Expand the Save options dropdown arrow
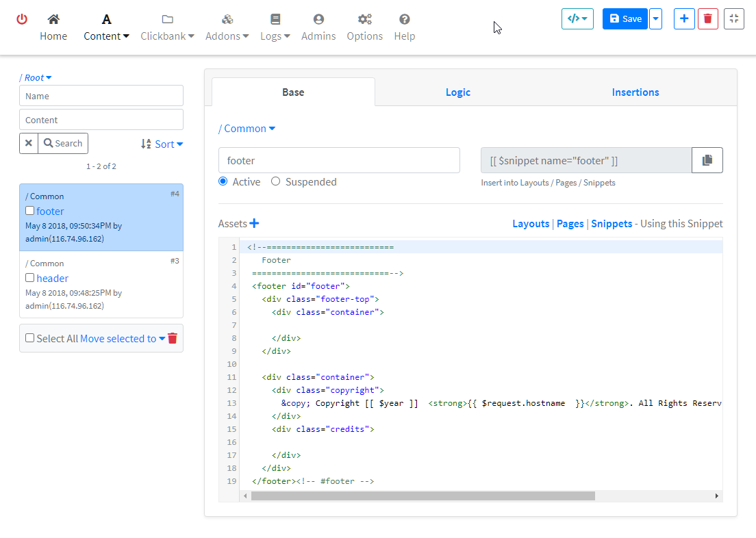This screenshot has width=756, height=538. pos(656,19)
